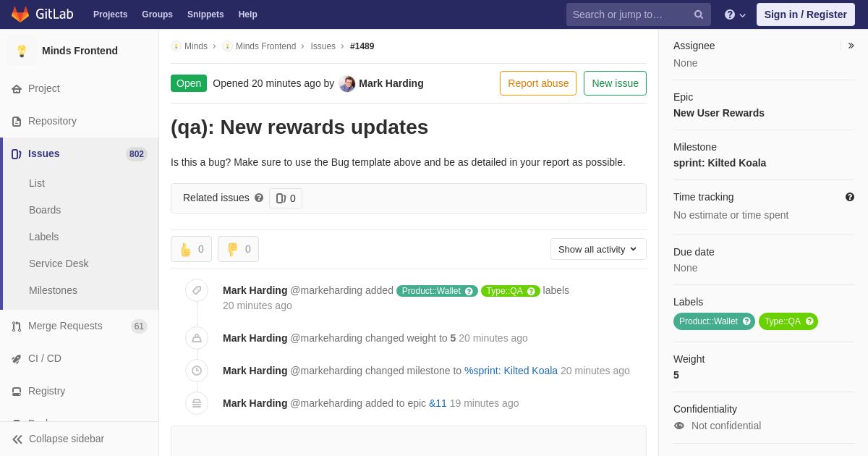868x456 pixels.
Task: Open the %sprint: Kilted Koala link
Action: (x=511, y=371)
